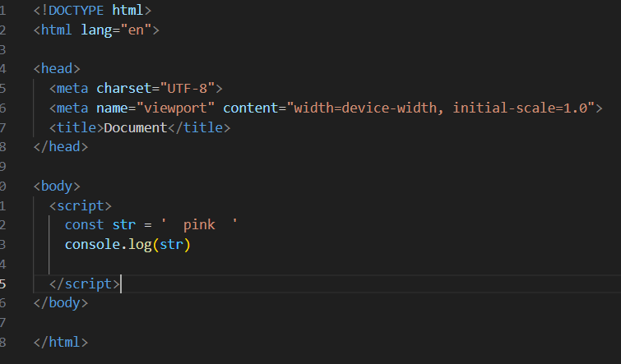The image size is (621, 364).
Task: Click the str variable declaration
Action: [124, 225]
